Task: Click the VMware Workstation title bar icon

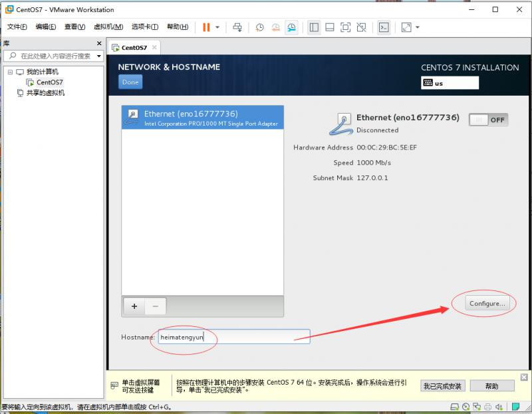Action: point(9,9)
